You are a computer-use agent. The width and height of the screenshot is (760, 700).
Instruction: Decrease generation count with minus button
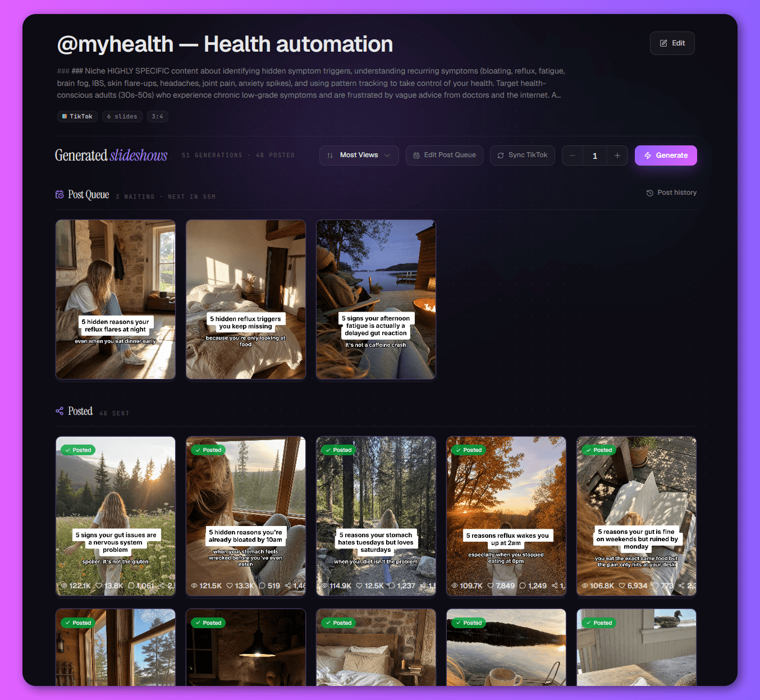tap(573, 155)
